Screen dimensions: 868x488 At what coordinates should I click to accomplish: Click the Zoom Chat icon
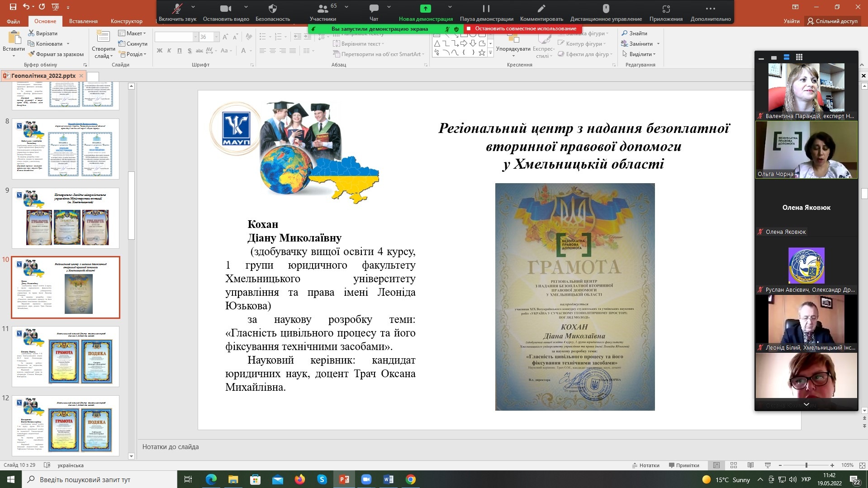(x=374, y=9)
